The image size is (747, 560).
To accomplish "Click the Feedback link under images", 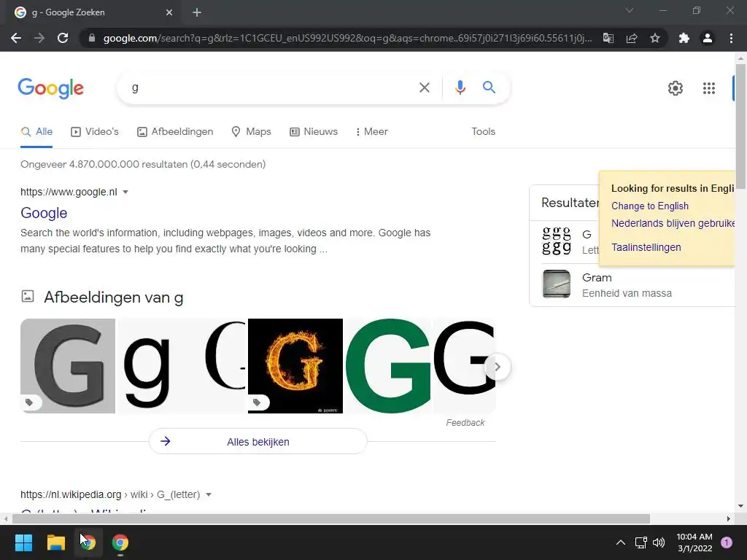I will click(x=465, y=422).
